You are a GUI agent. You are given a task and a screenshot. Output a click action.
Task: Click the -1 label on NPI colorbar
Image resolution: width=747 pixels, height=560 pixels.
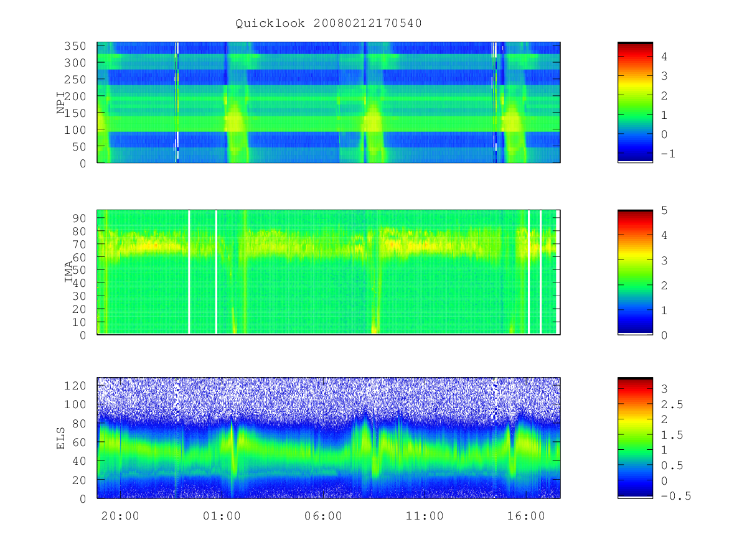667,154
